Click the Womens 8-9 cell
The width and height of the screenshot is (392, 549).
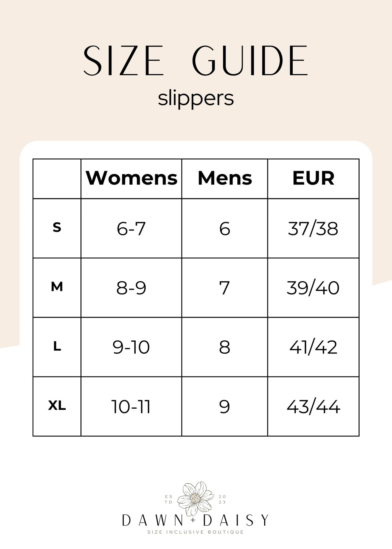131,288
